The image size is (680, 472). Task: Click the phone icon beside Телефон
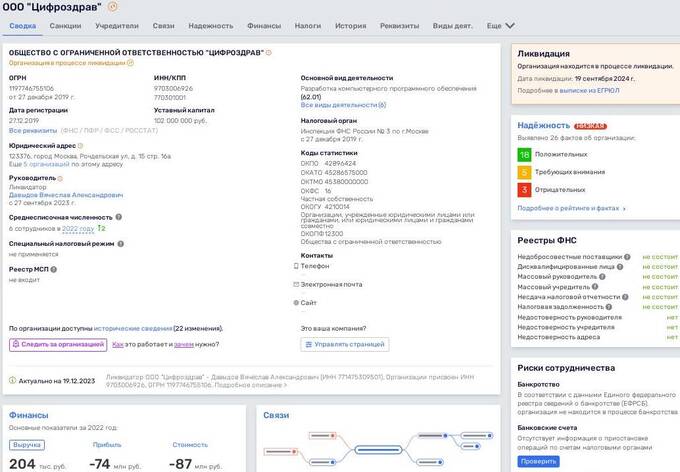296,266
